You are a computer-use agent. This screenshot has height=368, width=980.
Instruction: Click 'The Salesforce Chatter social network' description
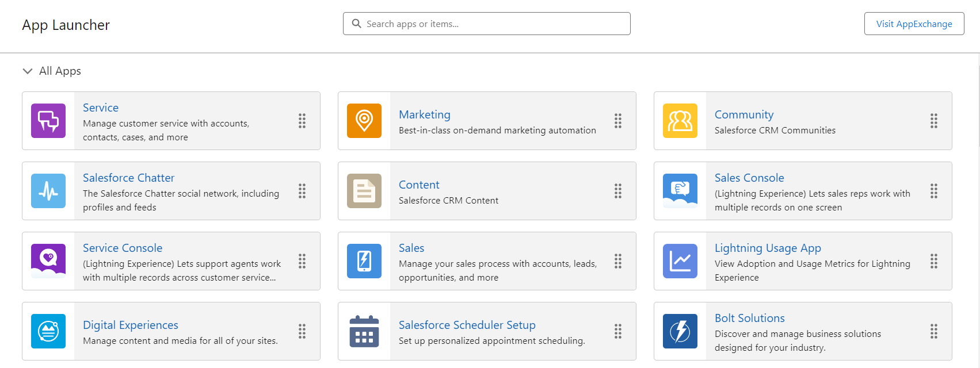tap(181, 201)
